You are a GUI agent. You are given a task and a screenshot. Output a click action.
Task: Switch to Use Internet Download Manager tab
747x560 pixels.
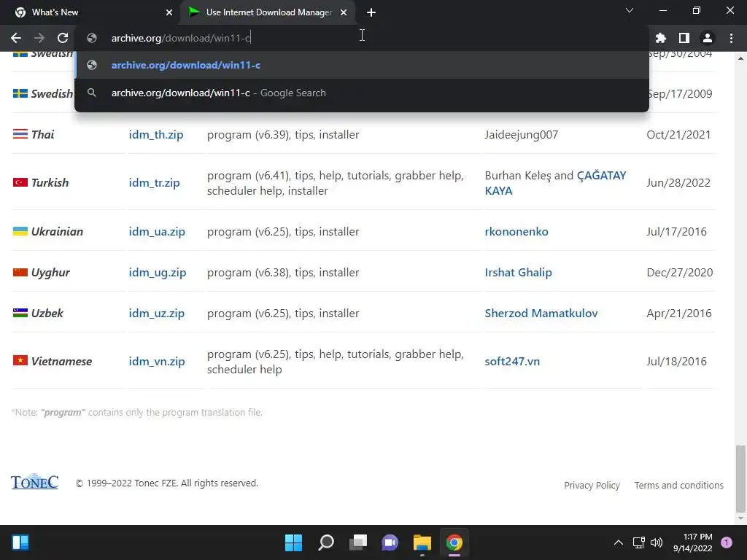click(268, 12)
